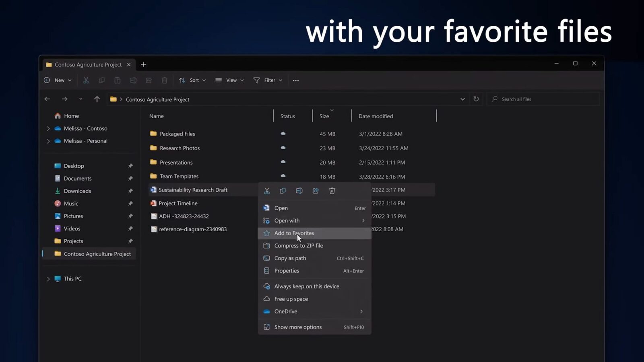Click the Cut icon in context menu
644x362 pixels.
click(x=266, y=191)
